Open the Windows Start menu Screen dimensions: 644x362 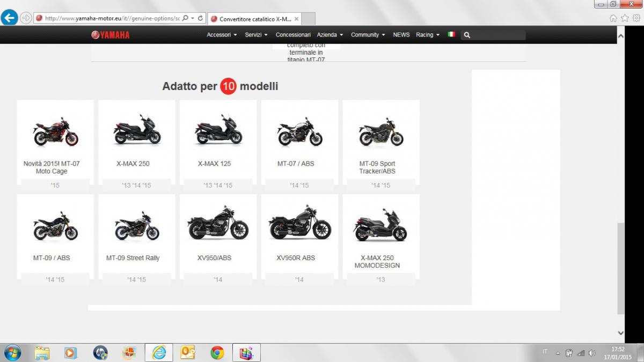[x=12, y=352]
